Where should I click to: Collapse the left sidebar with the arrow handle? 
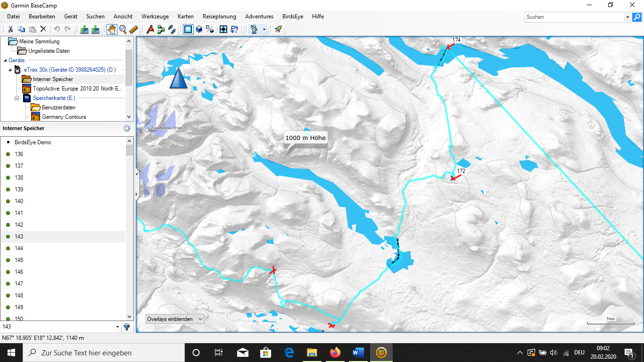coord(136,174)
